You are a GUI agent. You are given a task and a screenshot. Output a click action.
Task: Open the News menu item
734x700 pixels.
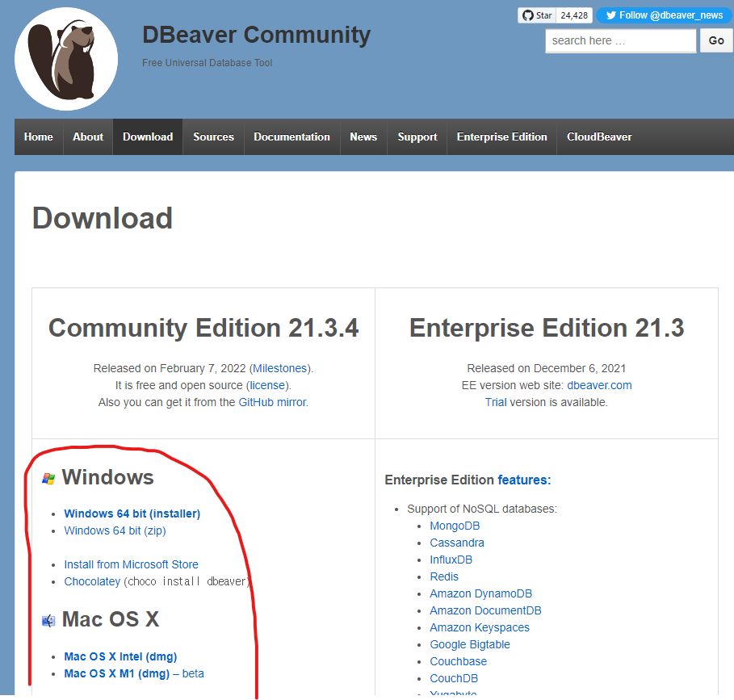point(363,136)
